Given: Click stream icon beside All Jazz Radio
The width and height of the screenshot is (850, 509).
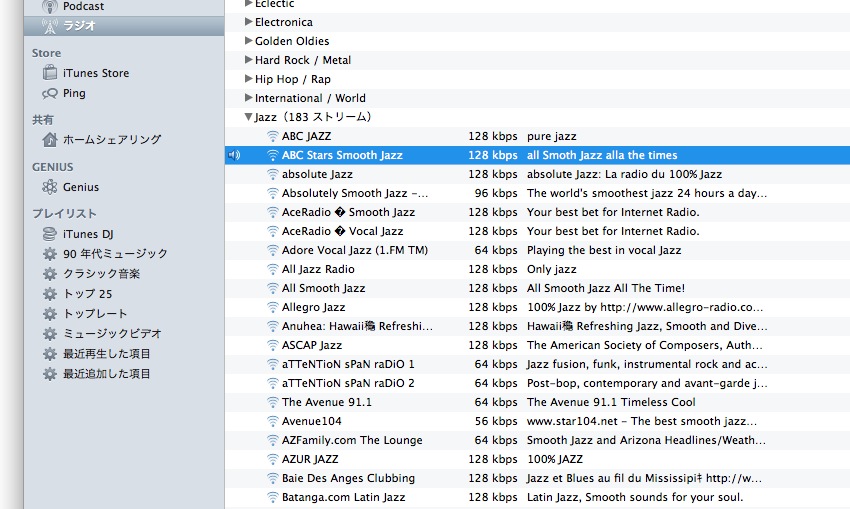Looking at the screenshot, I should coord(273,269).
